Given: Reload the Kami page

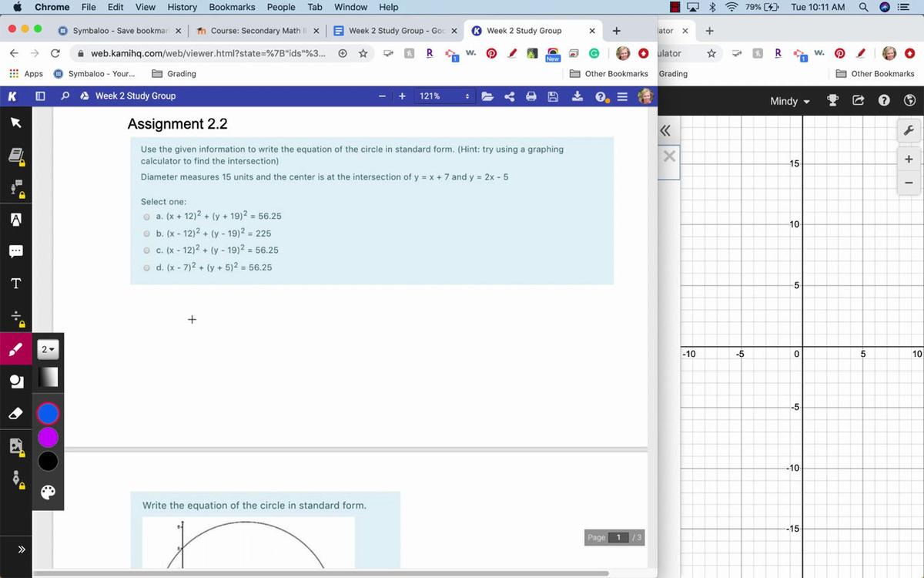Looking at the screenshot, I should coord(55,53).
